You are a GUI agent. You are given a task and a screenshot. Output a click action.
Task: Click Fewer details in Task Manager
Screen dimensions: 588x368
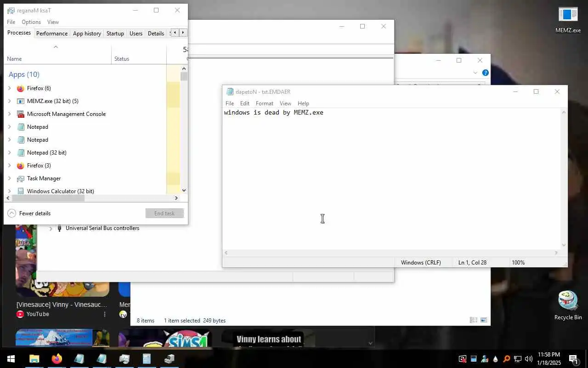point(29,213)
